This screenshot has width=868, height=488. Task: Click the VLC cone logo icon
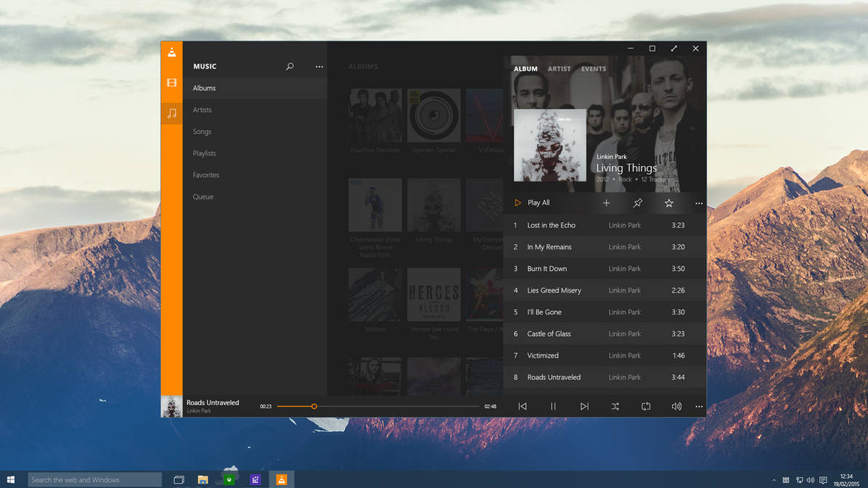point(172,52)
